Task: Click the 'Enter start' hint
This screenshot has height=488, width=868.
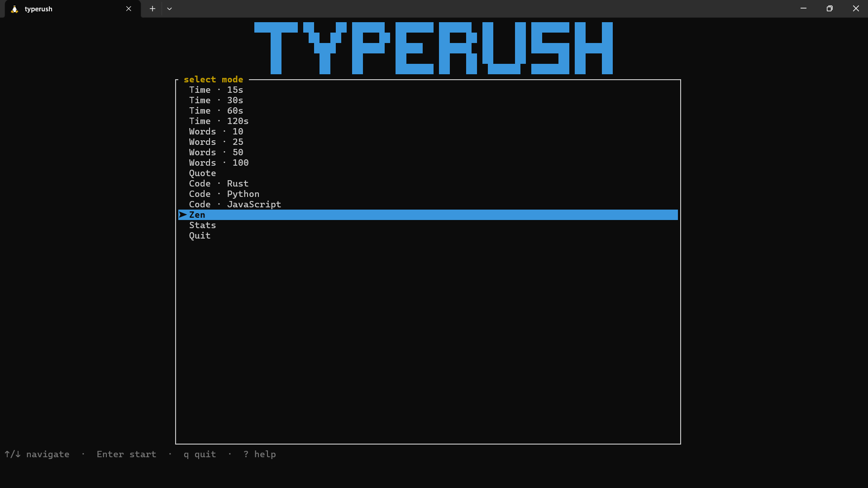Action: tap(126, 454)
